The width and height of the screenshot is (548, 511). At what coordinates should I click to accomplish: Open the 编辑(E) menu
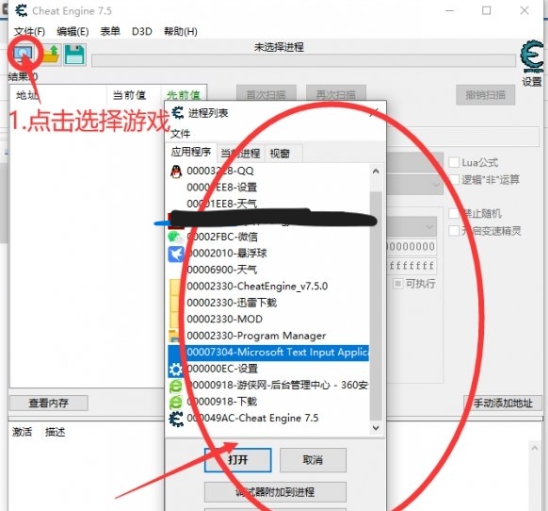(x=73, y=32)
